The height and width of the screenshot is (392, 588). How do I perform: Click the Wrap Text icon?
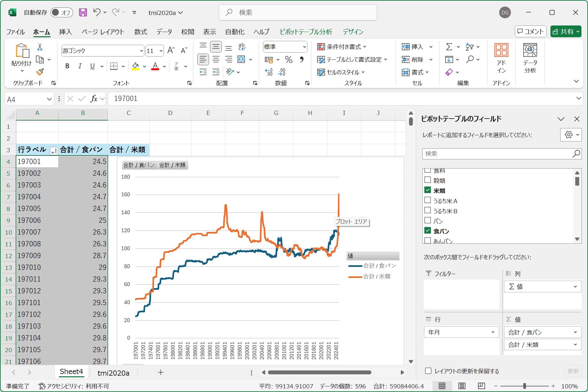click(242, 47)
